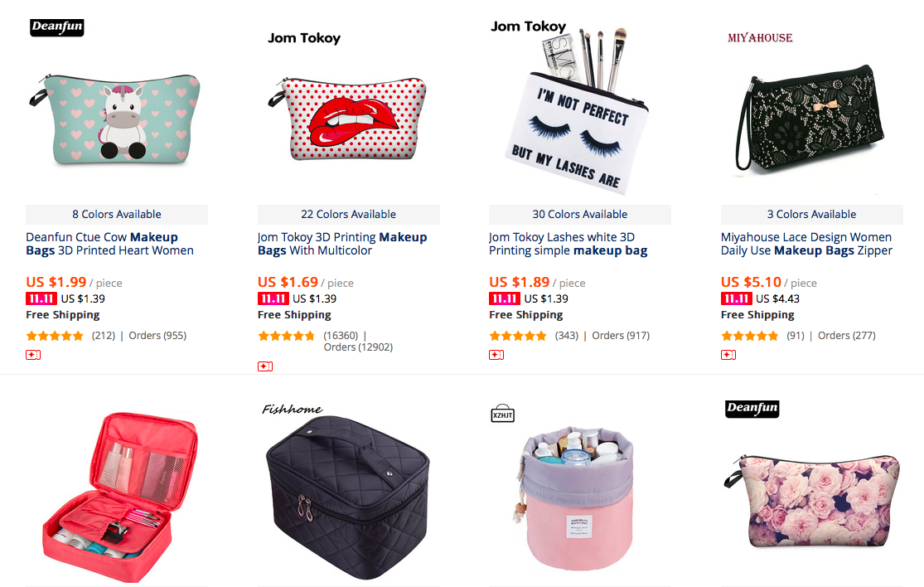The height and width of the screenshot is (587, 924).
Task: Click the star rating of the Lashes white bag
Action: (518, 336)
